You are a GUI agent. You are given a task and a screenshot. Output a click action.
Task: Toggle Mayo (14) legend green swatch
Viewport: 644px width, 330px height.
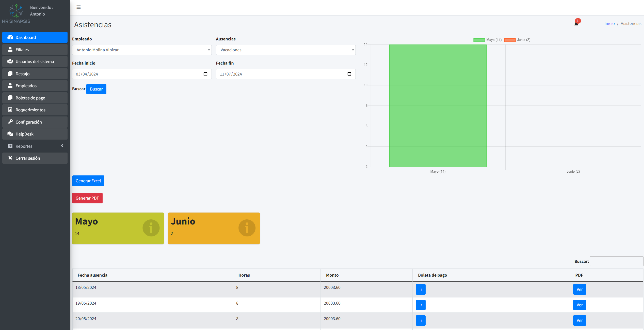[x=479, y=40]
